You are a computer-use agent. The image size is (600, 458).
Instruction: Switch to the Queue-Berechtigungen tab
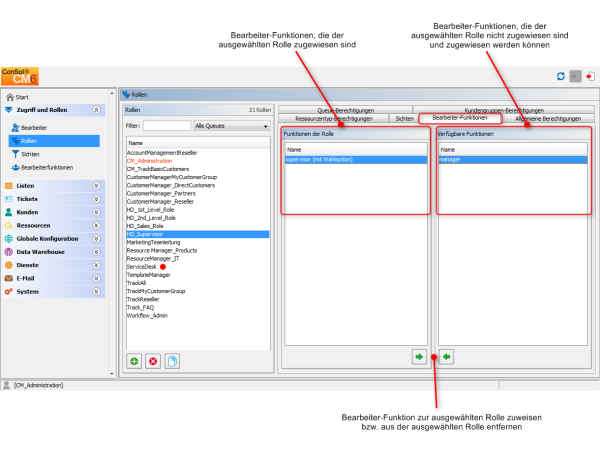[345, 110]
